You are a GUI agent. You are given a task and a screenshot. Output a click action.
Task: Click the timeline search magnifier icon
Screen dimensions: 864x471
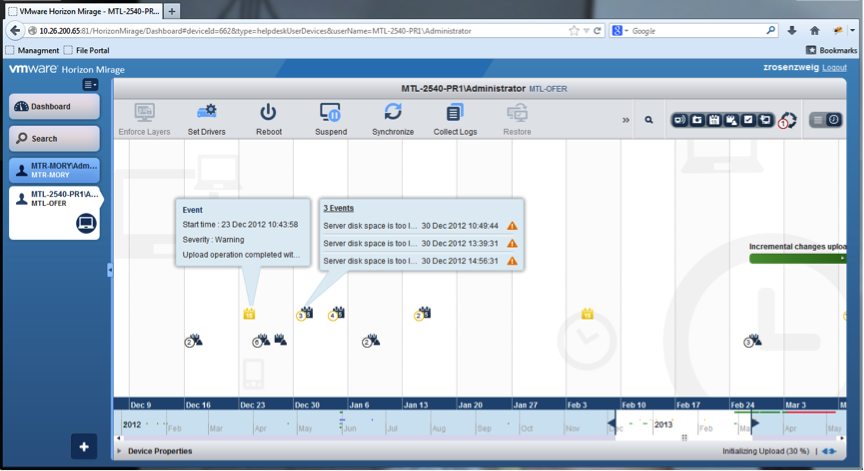649,120
